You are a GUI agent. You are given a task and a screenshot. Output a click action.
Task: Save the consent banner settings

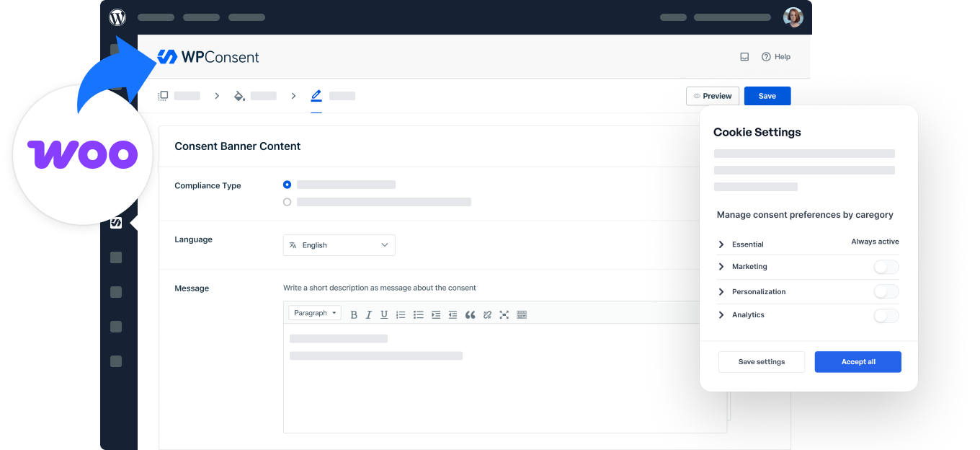(x=767, y=96)
